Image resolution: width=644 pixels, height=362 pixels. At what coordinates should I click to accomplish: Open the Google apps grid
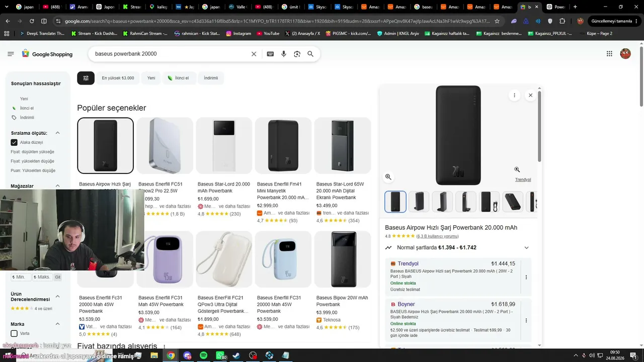[x=609, y=54]
